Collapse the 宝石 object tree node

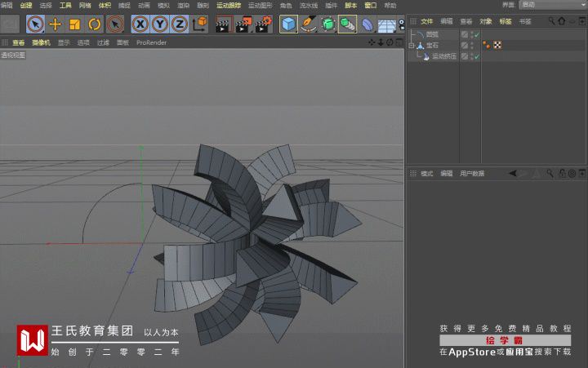coord(412,46)
